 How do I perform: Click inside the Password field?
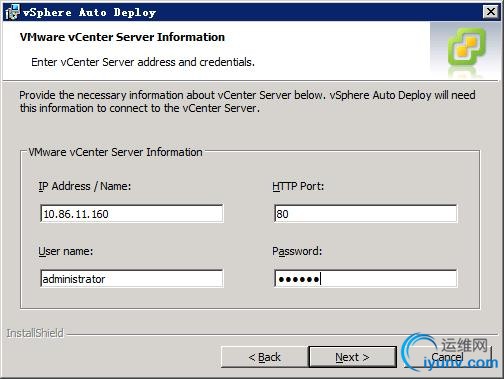tap(365, 279)
